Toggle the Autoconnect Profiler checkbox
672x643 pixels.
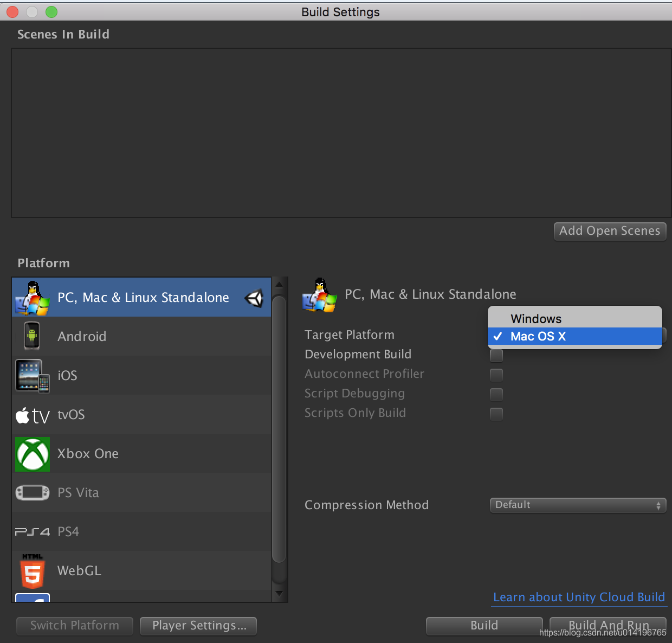pos(496,375)
